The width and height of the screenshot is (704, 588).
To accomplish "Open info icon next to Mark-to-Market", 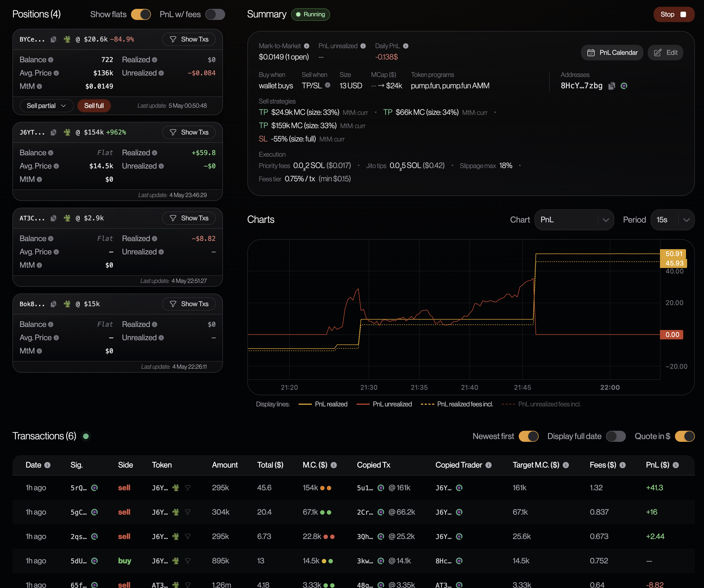I will (306, 46).
